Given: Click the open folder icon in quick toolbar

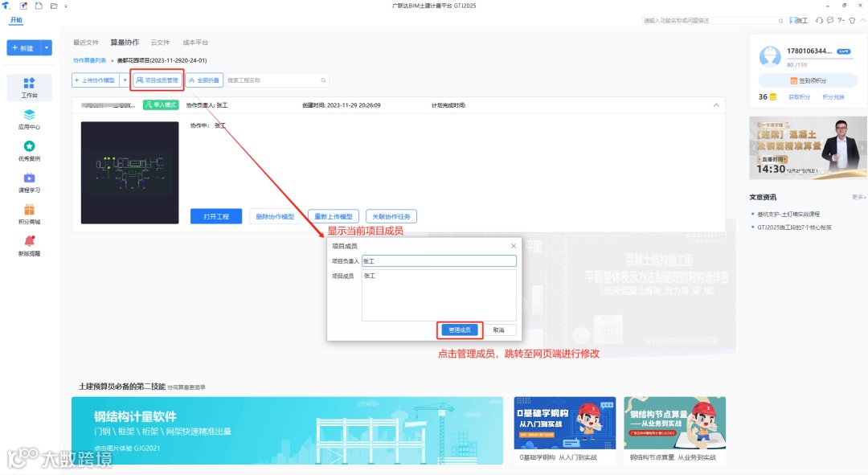Looking at the screenshot, I should coord(54,6).
